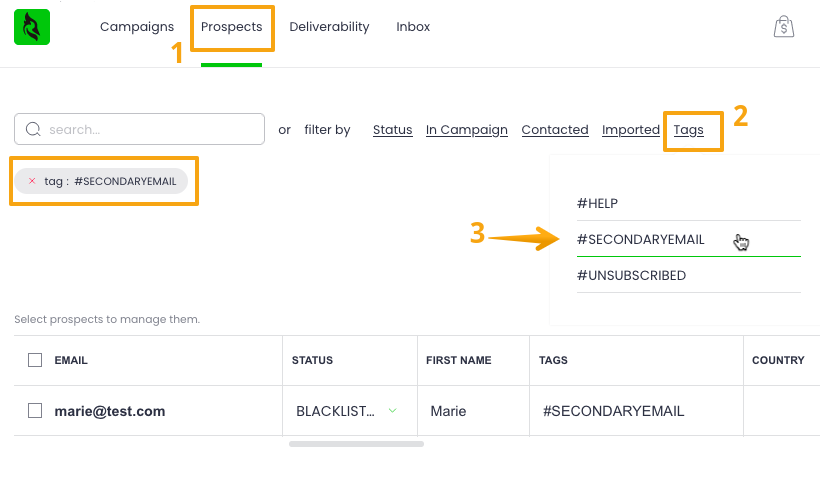The width and height of the screenshot is (820, 500).
Task: Expand the BLACKLIST status dropdown arrow
Action: (x=392, y=410)
